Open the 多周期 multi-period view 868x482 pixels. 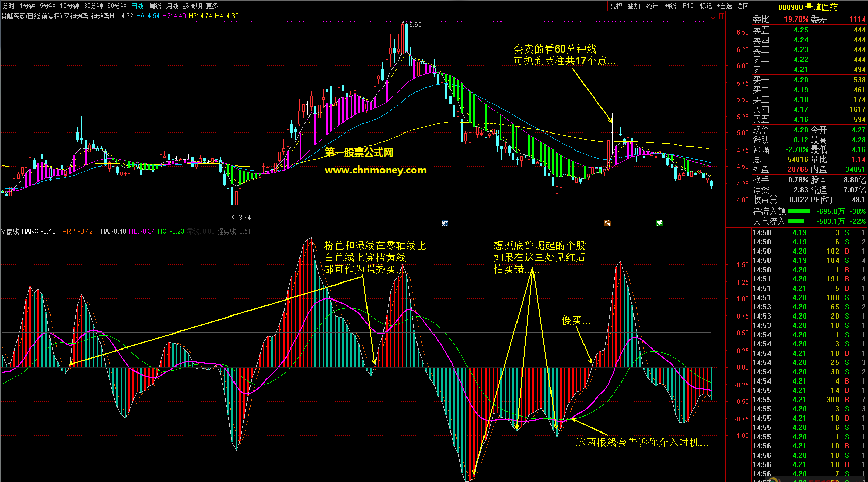point(192,6)
